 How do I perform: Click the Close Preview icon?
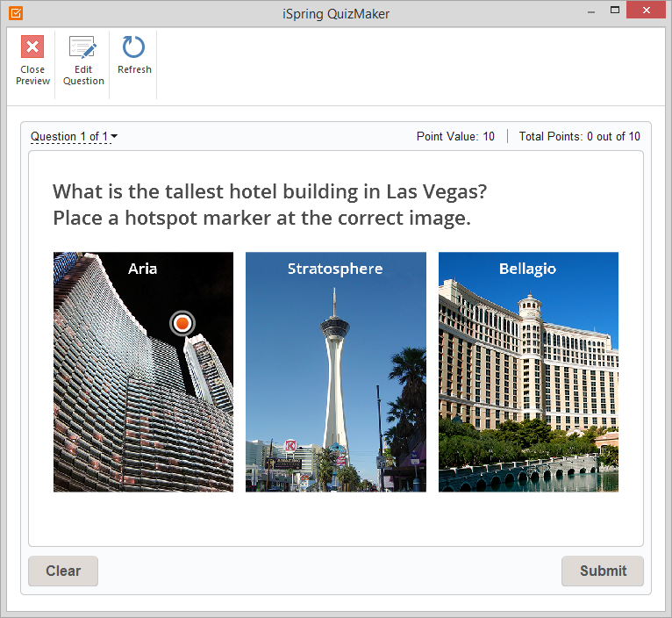32,47
